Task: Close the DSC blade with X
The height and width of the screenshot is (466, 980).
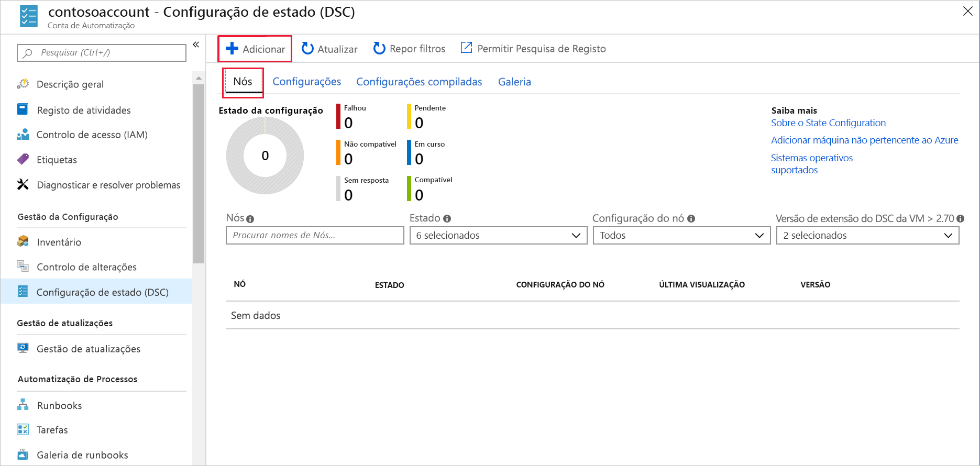Action: [968, 12]
